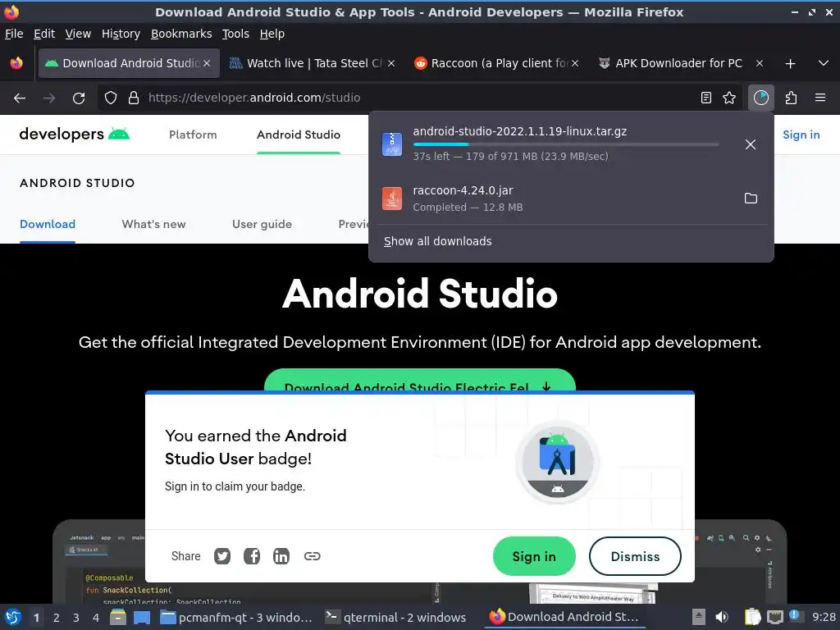Switch to virtual desktop 3
The width and height of the screenshot is (840, 630).
click(76, 618)
